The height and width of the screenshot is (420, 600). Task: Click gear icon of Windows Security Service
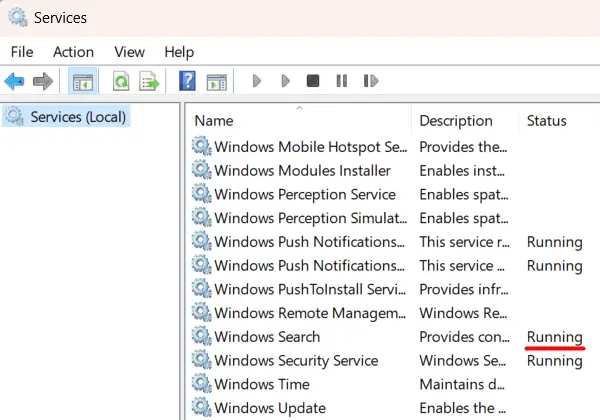coord(201,360)
